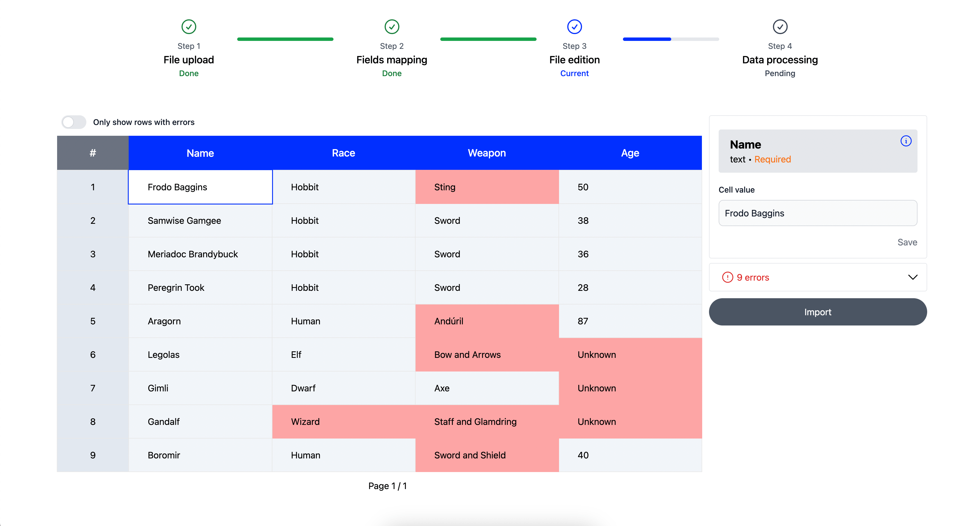This screenshot has width=980, height=526.
Task: Expand the 9 errors chevron
Action: [912, 277]
